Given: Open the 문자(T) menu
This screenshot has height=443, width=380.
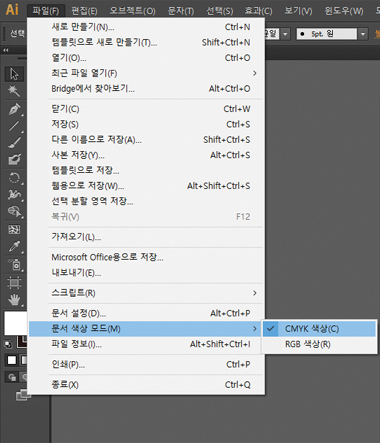Looking at the screenshot, I should tap(181, 11).
